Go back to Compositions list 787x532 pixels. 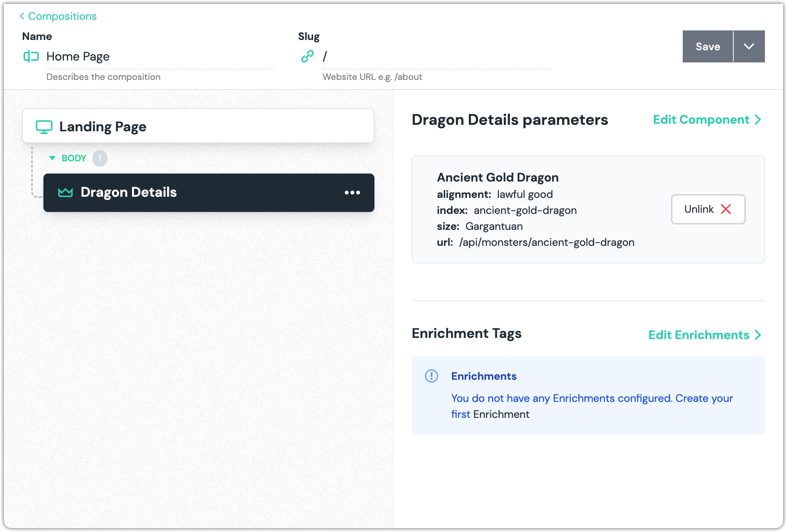click(x=62, y=16)
